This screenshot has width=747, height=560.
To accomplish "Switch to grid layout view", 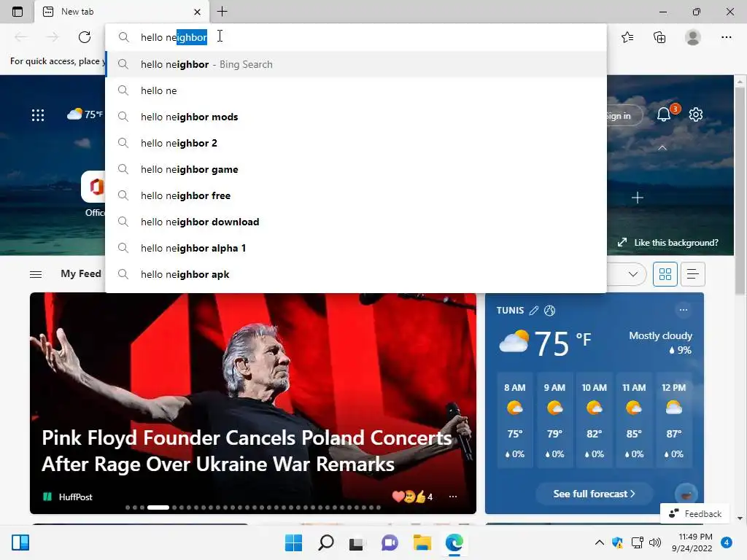I will (665, 274).
